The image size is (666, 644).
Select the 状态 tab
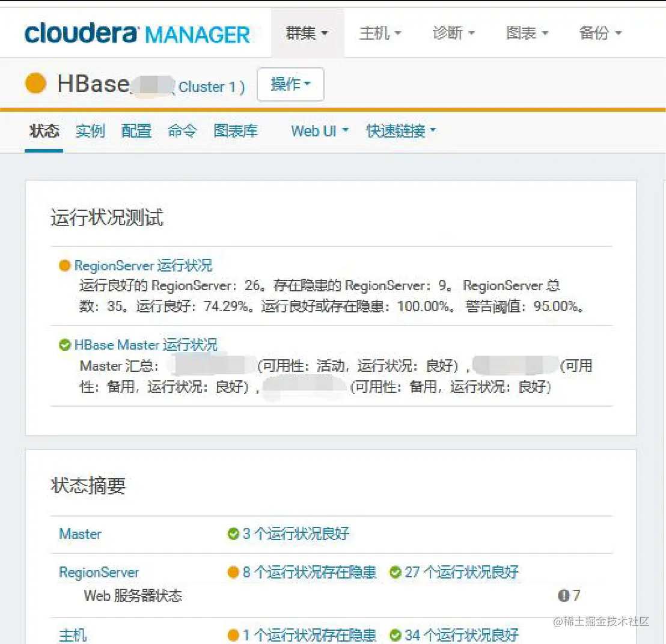click(x=44, y=131)
